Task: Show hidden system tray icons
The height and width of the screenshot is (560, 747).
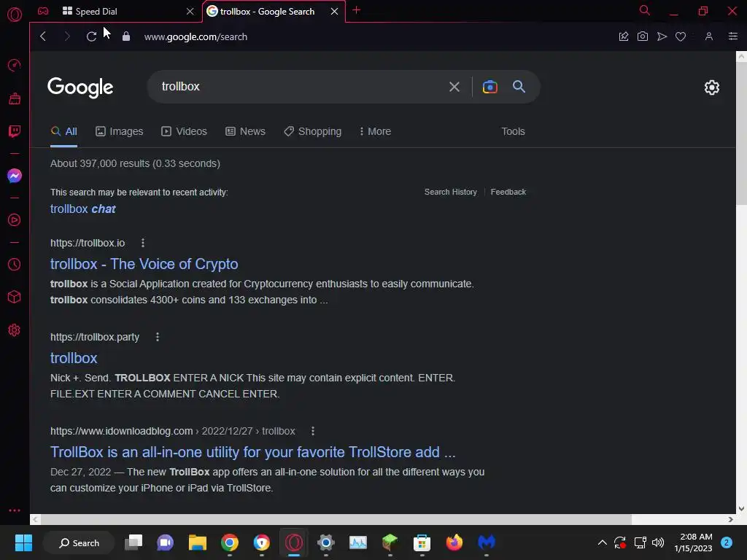Action: (x=602, y=542)
